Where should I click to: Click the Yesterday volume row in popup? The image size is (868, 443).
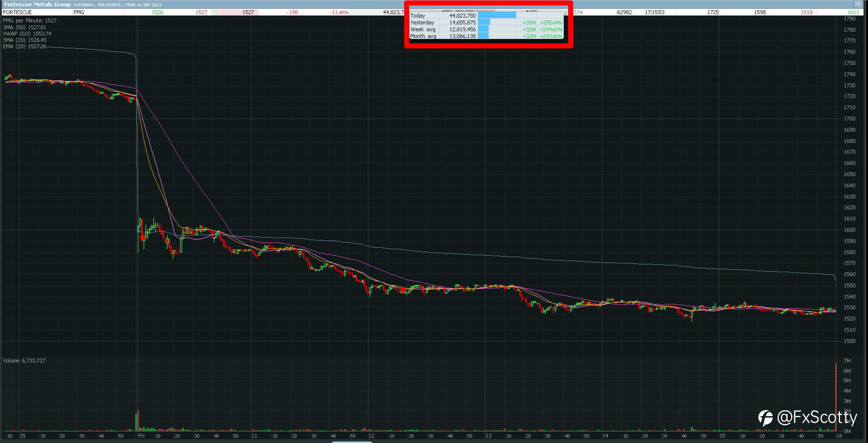(x=486, y=22)
